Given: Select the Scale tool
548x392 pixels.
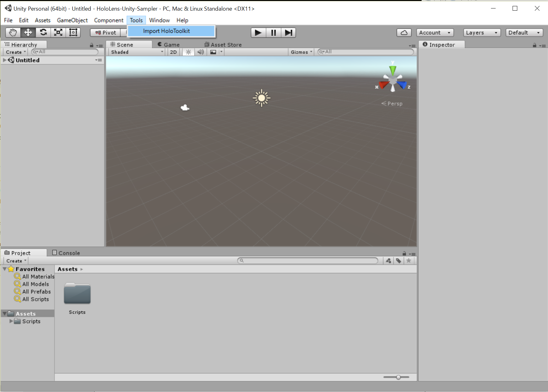Looking at the screenshot, I should click(x=58, y=33).
